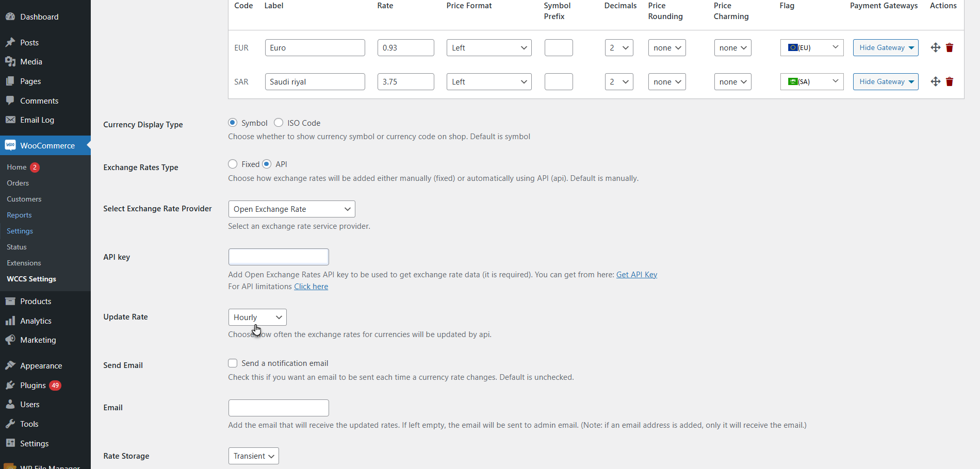
Task: Open the Email Log icon
Action: 11,120
